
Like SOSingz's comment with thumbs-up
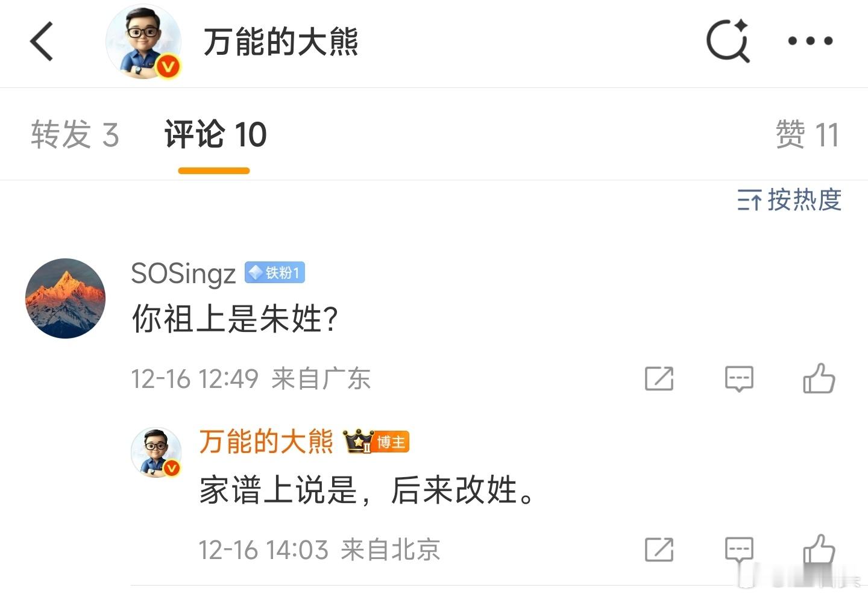(819, 379)
